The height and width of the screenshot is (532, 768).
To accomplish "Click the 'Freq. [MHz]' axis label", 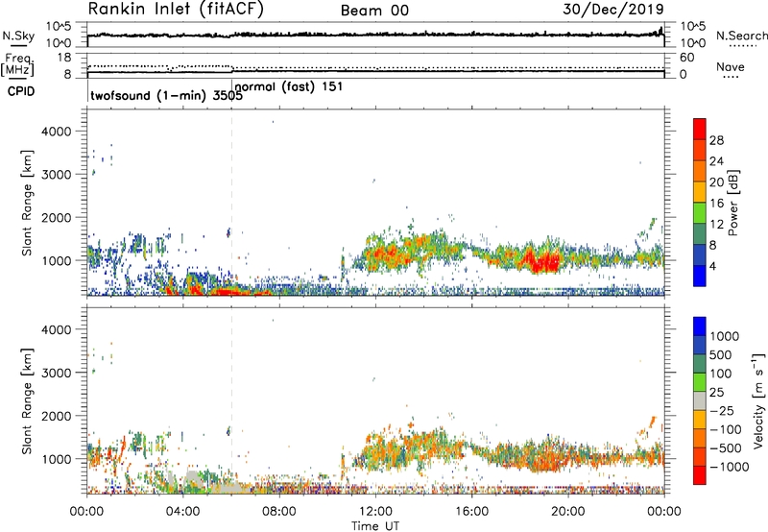I will pyautogui.click(x=17, y=65).
